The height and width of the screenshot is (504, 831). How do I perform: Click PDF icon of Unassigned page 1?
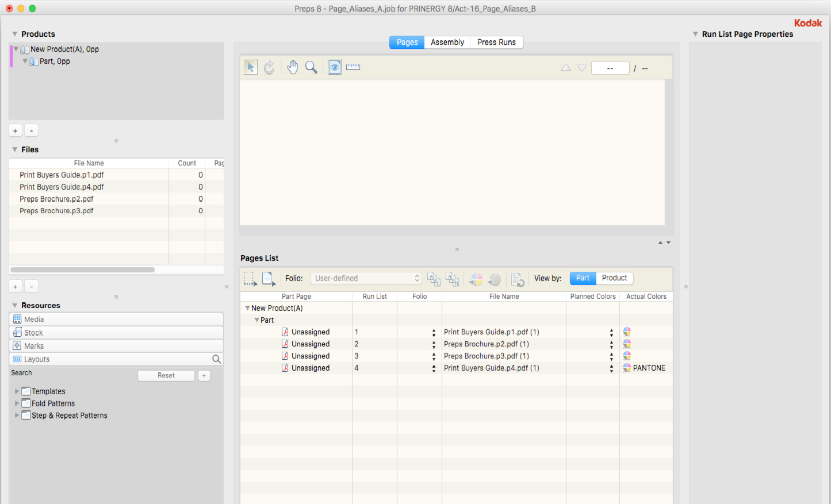pyautogui.click(x=285, y=332)
